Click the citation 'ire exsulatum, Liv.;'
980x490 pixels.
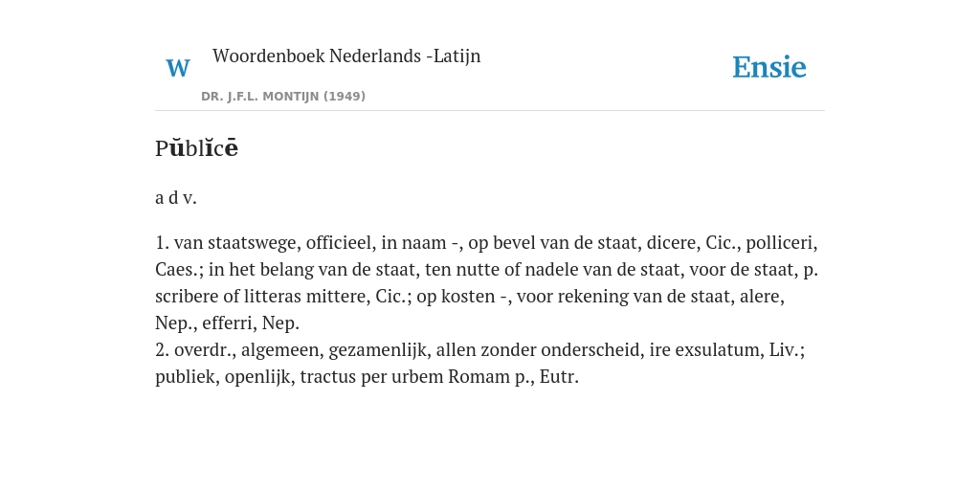click(727, 350)
